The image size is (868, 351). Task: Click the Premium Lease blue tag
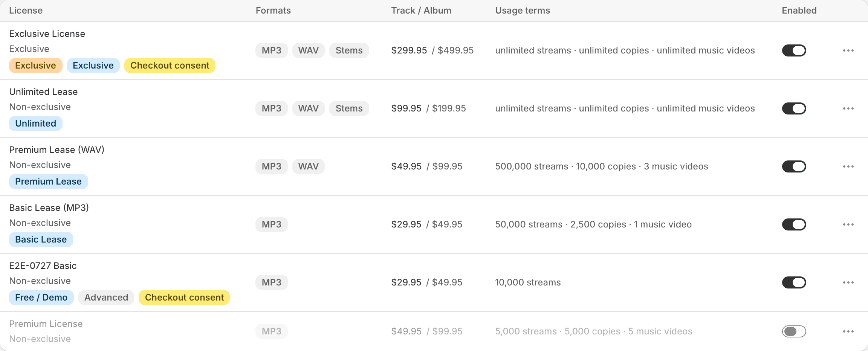click(x=48, y=182)
